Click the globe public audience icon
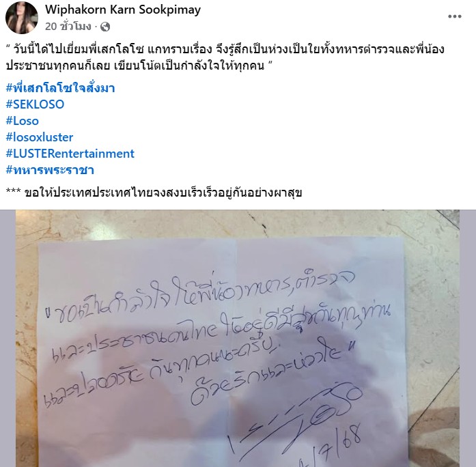Image resolution: width=476 pixels, height=467 pixels. (x=105, y=27)
